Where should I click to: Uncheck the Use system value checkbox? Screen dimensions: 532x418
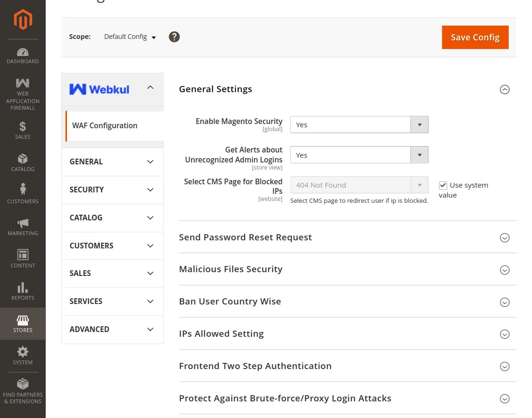pos(443,185)
